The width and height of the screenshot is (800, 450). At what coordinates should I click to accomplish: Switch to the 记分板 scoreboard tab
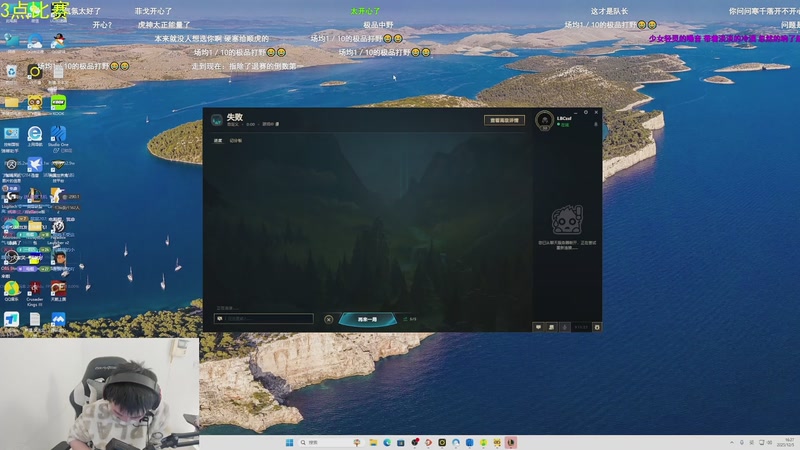click(x=236, y=140)
